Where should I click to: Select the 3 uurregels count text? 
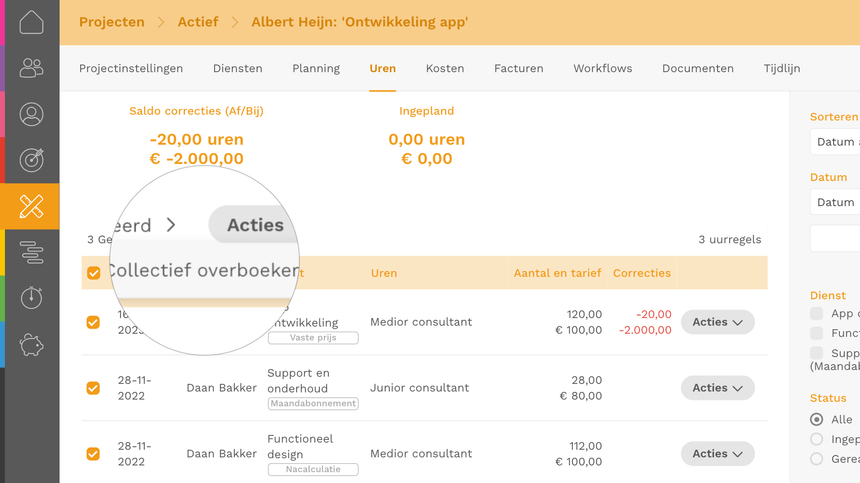point(729,240)
